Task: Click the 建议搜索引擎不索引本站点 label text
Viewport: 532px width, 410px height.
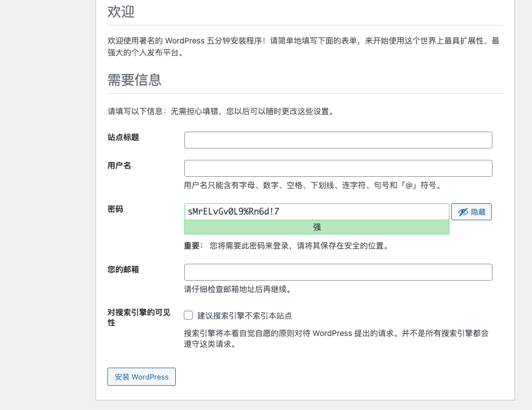Action: [245, 316]
